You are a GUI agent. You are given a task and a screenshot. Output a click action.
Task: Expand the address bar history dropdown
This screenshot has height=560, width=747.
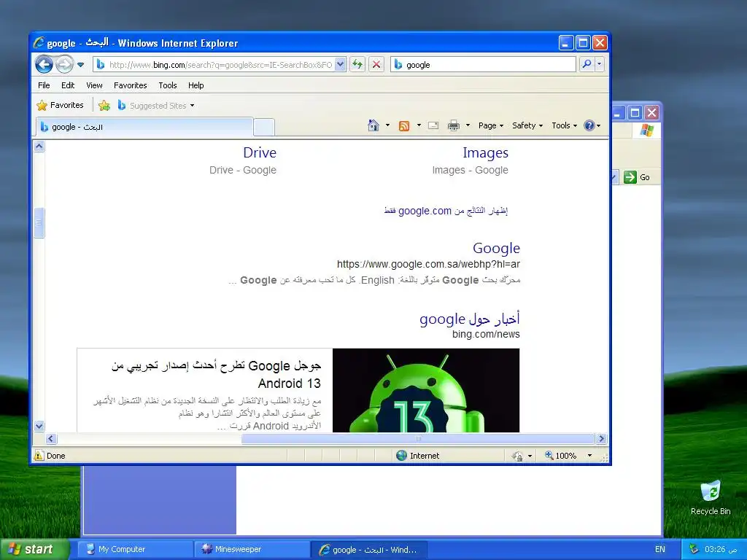340,64
